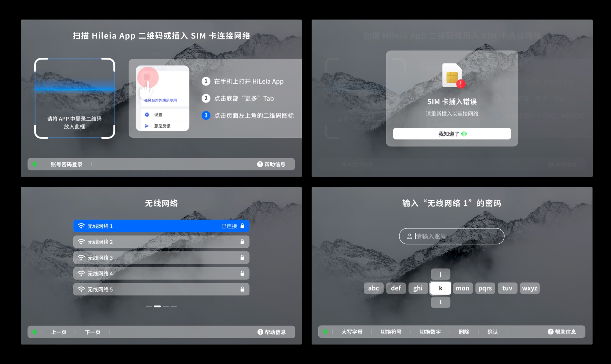Viewport: 611px width, 364px height.
Task: Select letter 'j' above highlighted key
Action: [441, 274]
